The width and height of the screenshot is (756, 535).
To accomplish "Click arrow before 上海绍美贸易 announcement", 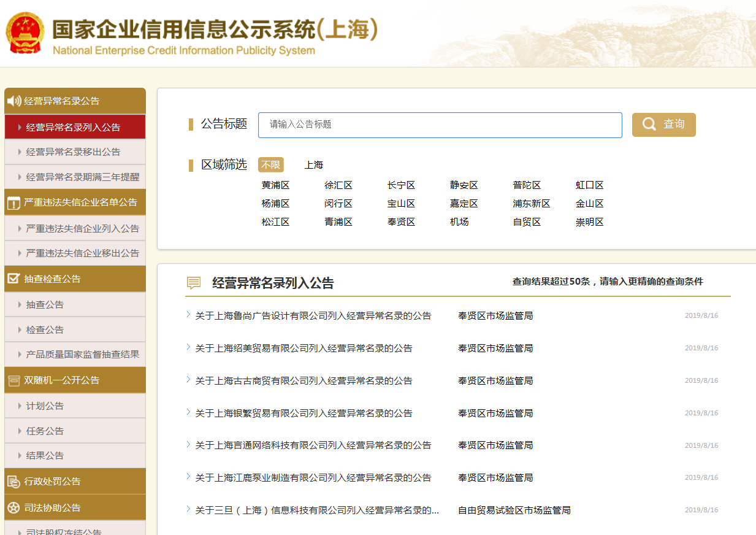I will (x=188, y=347).
